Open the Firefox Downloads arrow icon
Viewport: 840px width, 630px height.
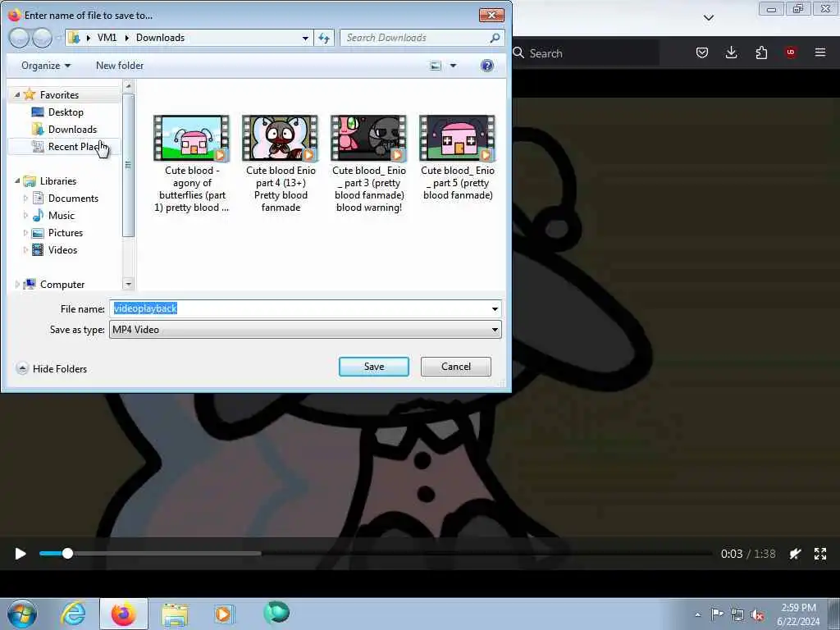click(731, 52)
